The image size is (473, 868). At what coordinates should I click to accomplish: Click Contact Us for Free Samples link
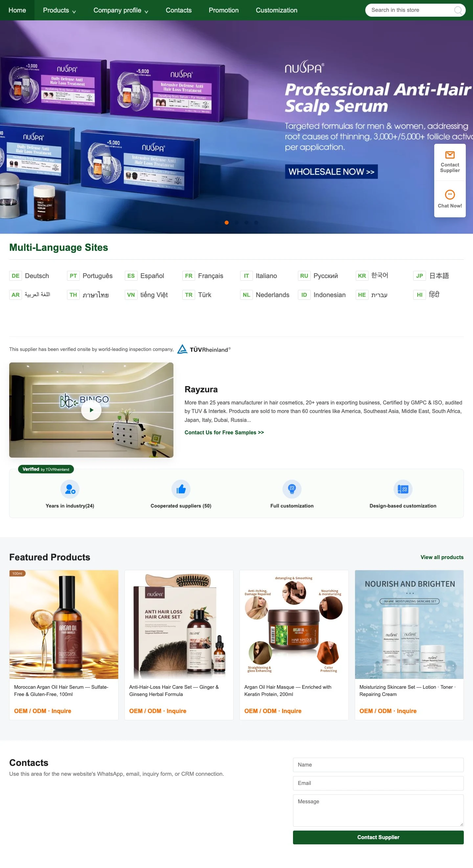point(224,432)
